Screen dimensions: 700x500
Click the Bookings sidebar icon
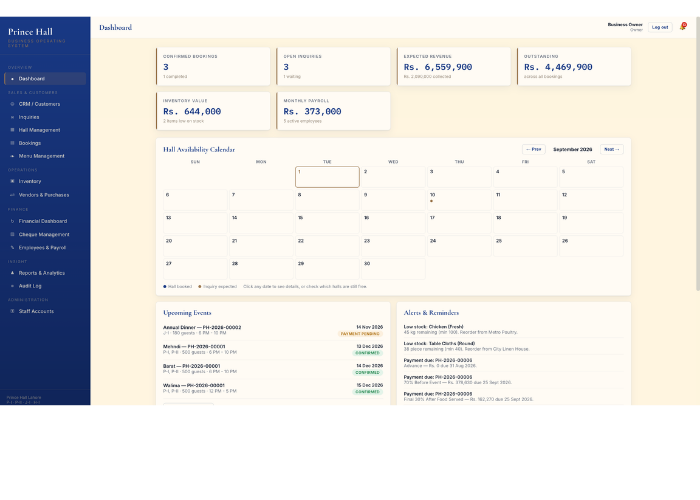point(12,143)
